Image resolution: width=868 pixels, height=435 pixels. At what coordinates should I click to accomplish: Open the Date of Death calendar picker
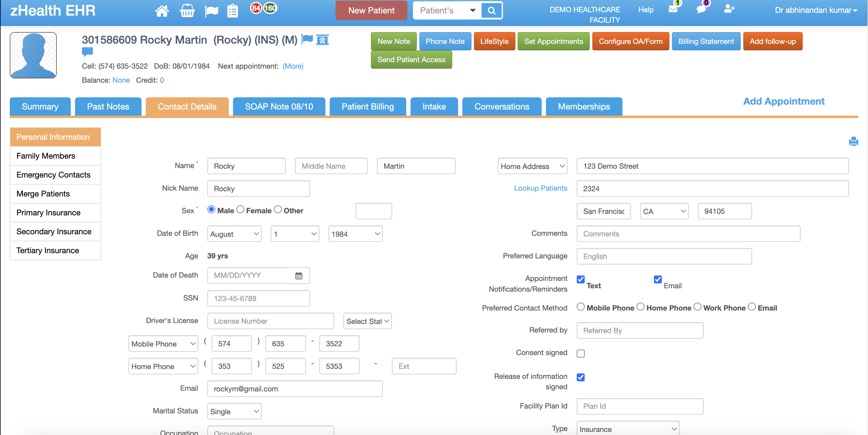[299, 276]
